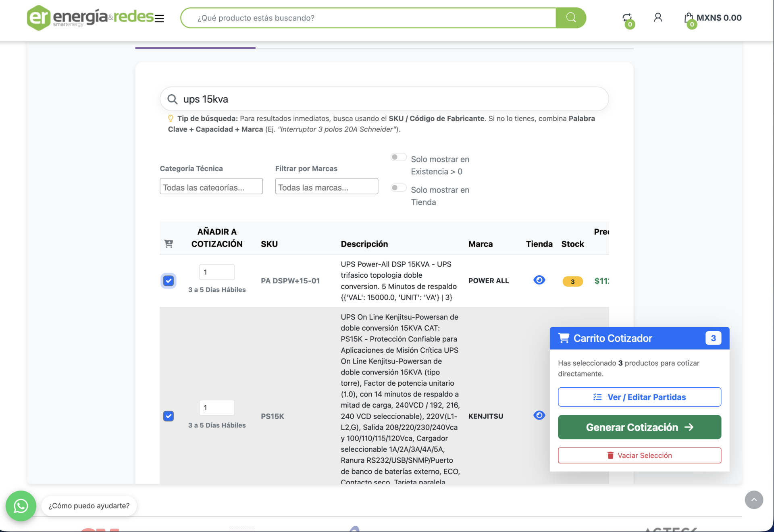Click the cart count badge showing 3
This screenshot has height=532, width=774.
[x=713, y=338]
